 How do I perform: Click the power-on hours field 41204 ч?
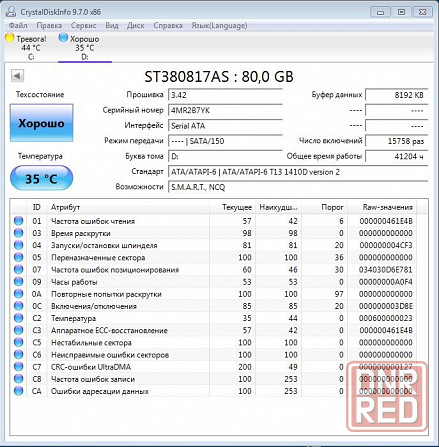tap(397, 156)
